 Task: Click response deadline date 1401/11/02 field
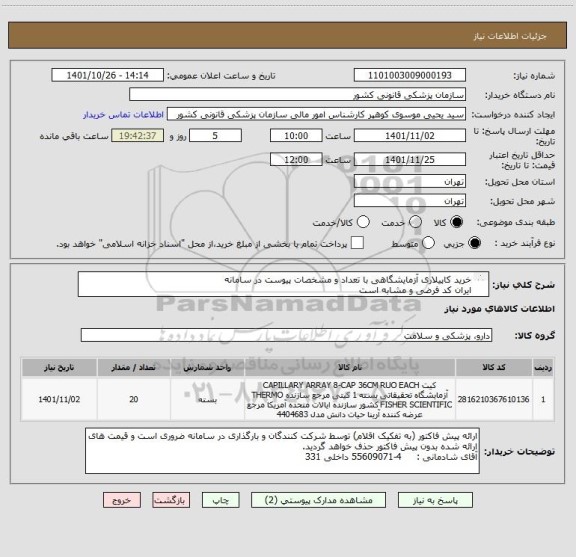410,136
